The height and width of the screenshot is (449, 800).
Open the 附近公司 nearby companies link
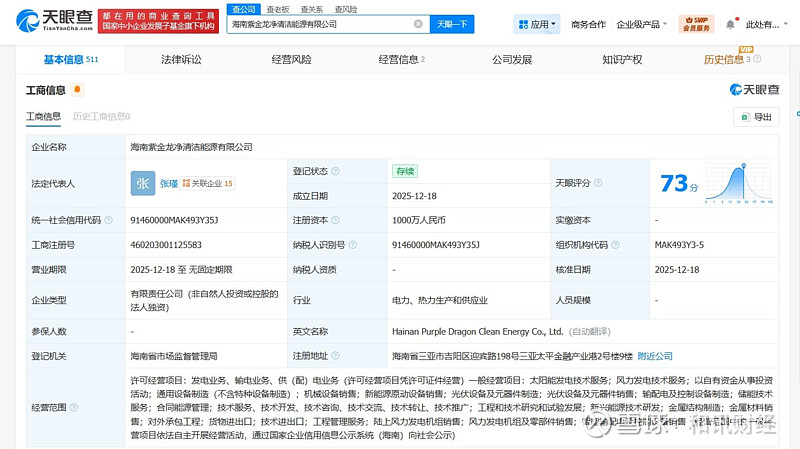pos(654,355)
